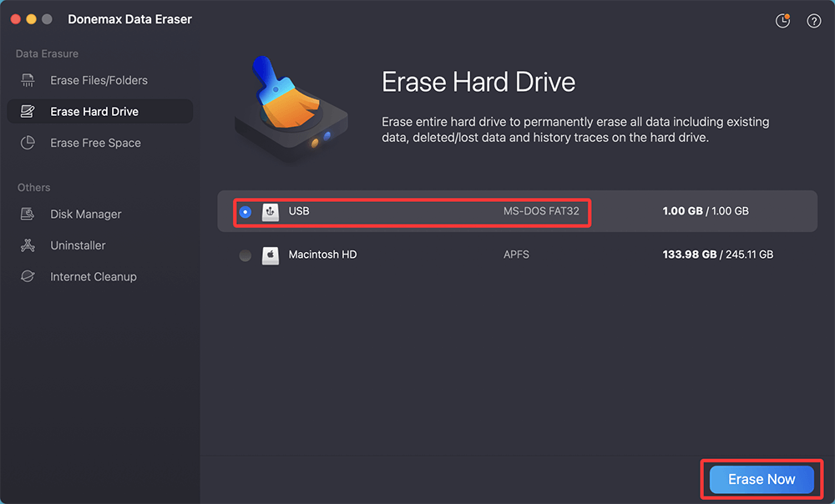
Task: Click the USB drive icon in the list
Action: click(x=270, y=212)
